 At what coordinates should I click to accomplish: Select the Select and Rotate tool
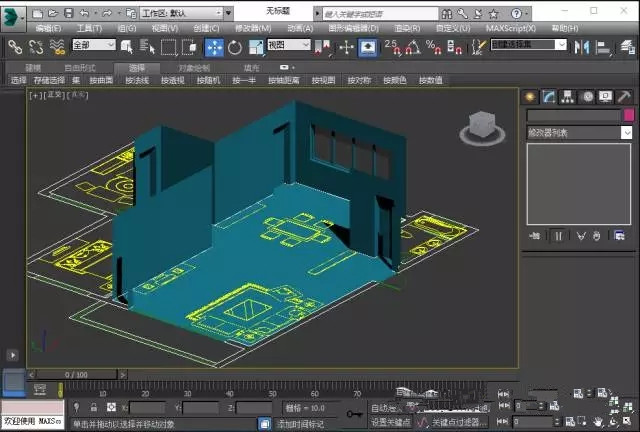[x=235, y=47]
